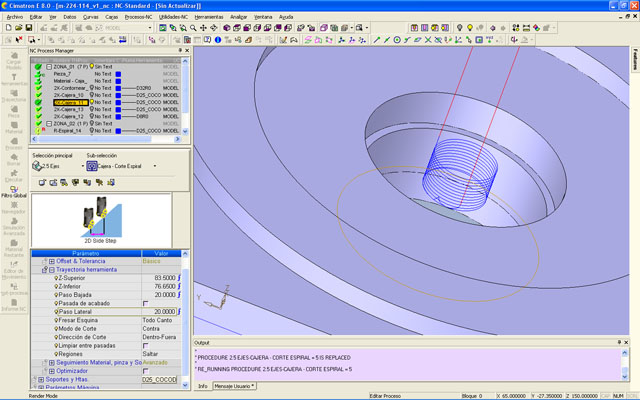Open the Analizar menu
640x400 pixels.
[x=239, y=17]
